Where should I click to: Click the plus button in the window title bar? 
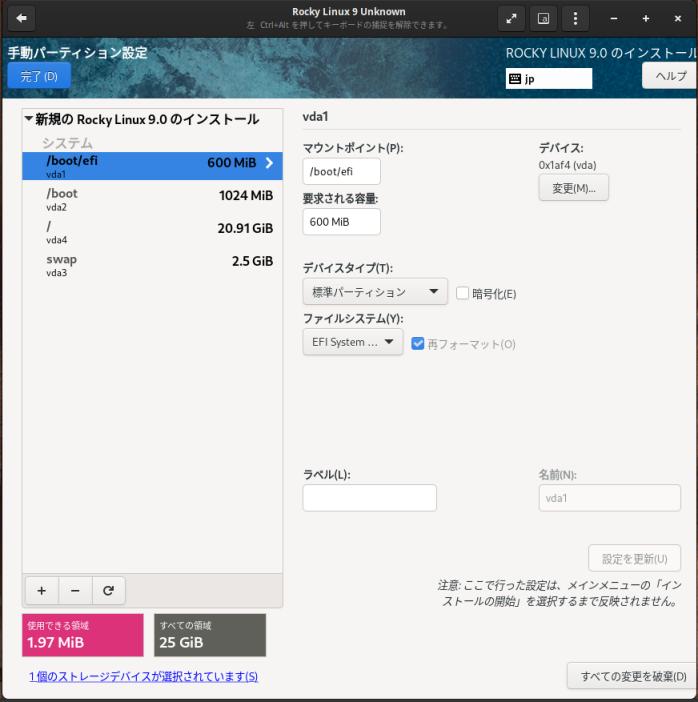[x=646, y=18]
